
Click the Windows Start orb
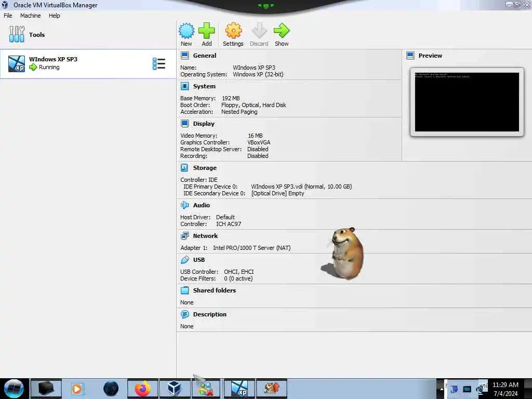(x=14, y=389)
